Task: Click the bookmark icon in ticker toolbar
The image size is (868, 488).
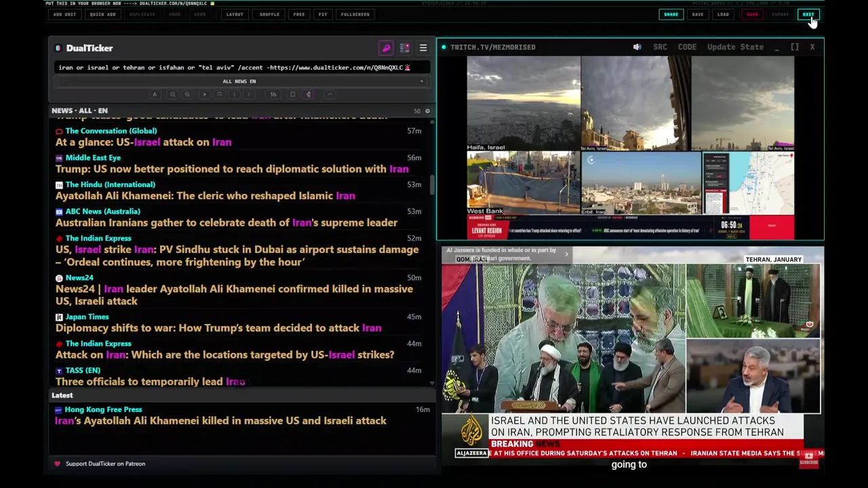Action: tap(292, 94)
